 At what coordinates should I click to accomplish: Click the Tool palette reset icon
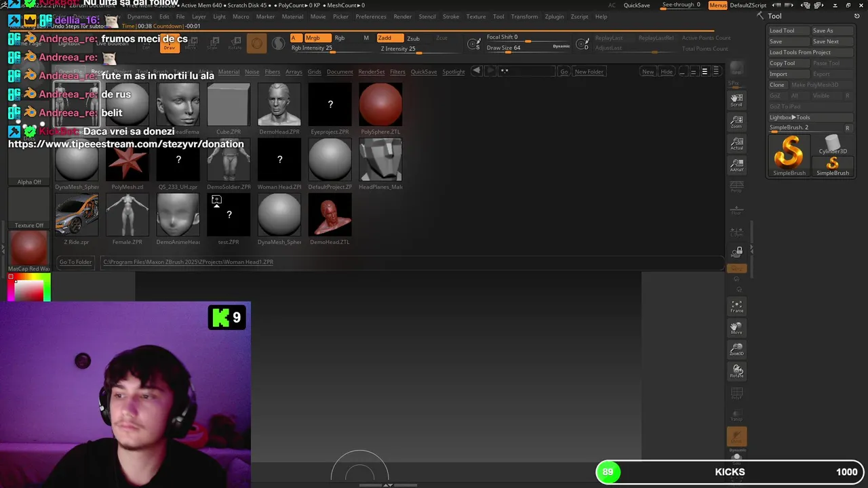coord(858,16)
